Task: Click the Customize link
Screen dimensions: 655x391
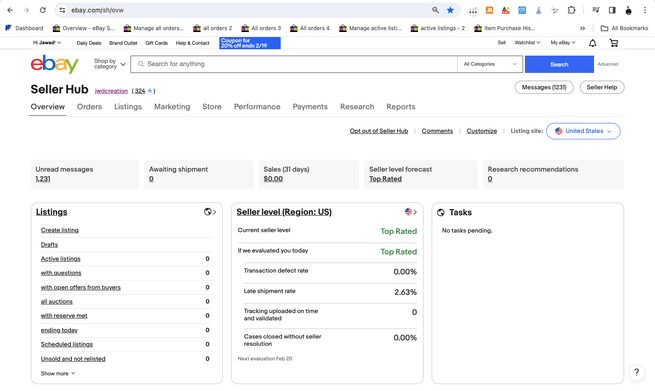Action: tap(482, 131)
